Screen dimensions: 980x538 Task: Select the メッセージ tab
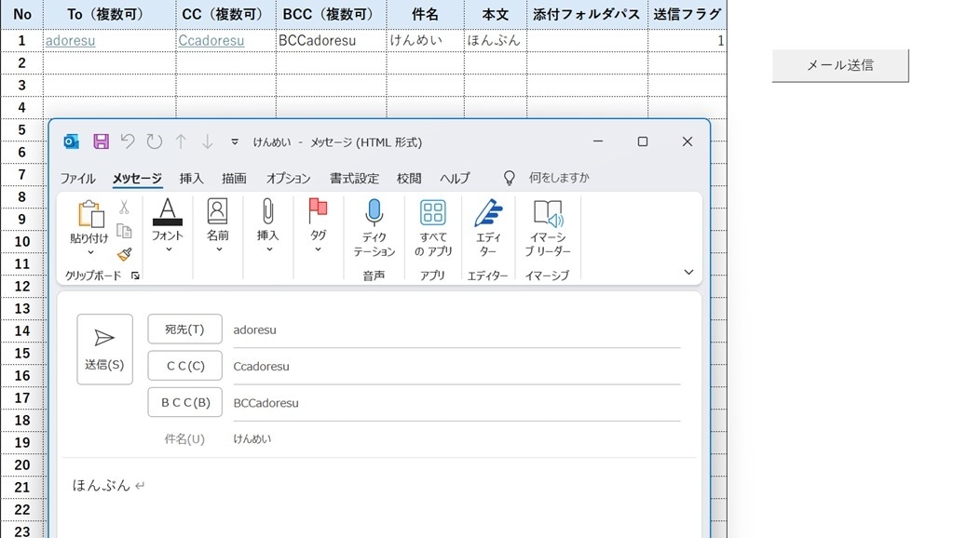pos(137,179)
